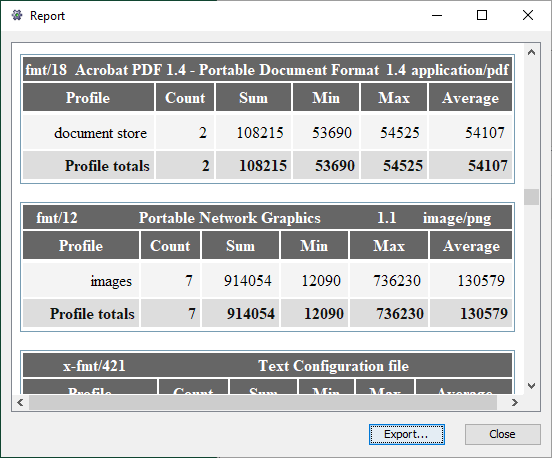552x458 pixels.
Task: Click vertical scrollbar down arrow
Action: pos(531,386)
